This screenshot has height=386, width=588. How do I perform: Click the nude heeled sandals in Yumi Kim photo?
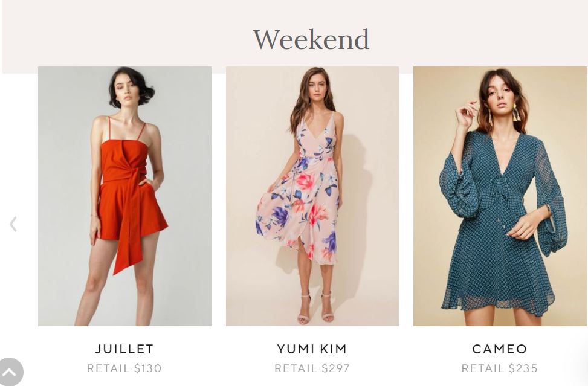pyautogui.click(x=315, y=309)
